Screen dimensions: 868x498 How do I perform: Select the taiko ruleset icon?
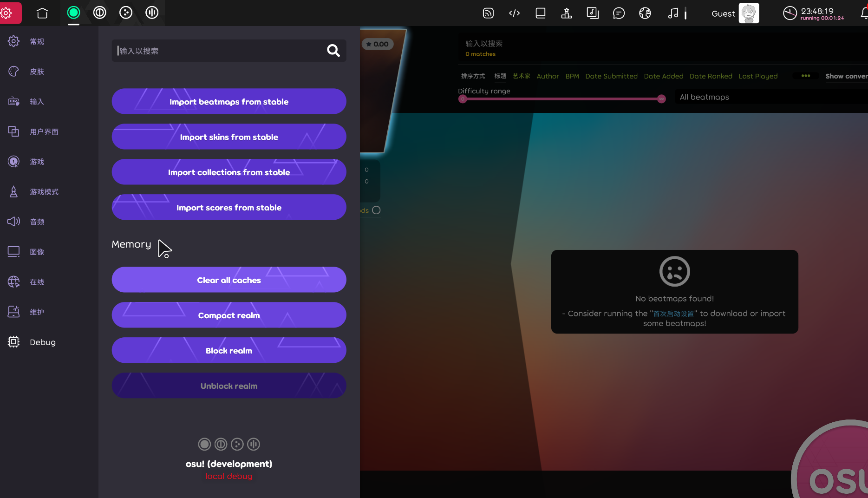coord(100,13)
